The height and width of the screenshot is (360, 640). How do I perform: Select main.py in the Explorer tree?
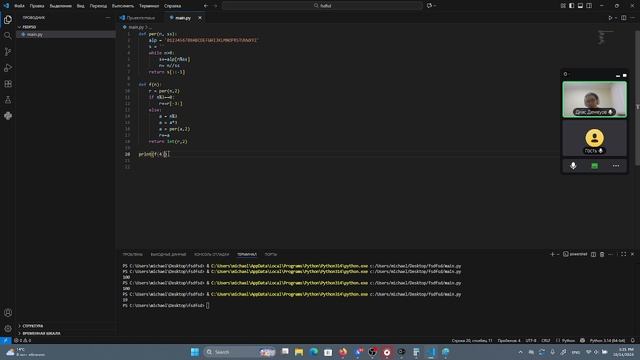[x=66, y=35]
